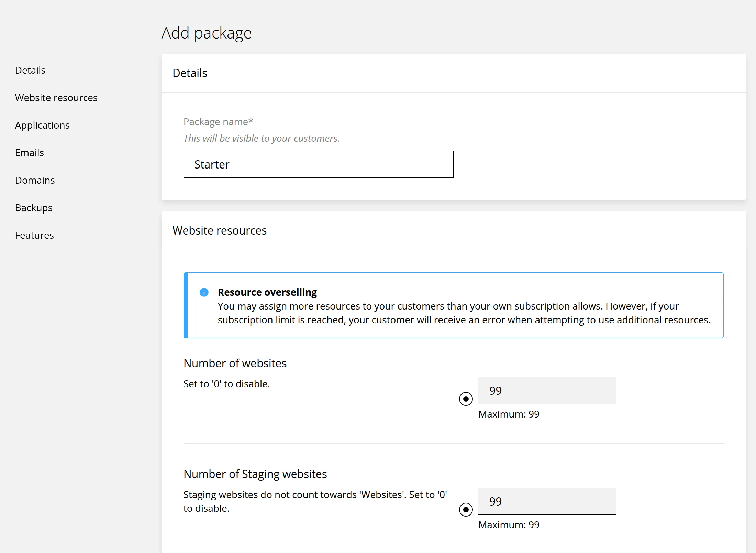Image resolution: width=756 pixels, height=553 pixels.
Task: Go to Domains section in sidebar
Action: pyautogui.click(x=35, y=180)
